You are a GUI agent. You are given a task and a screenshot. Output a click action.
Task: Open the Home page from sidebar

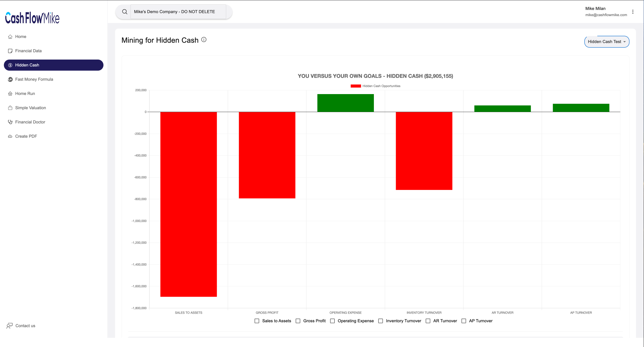[x=20, y=37]
